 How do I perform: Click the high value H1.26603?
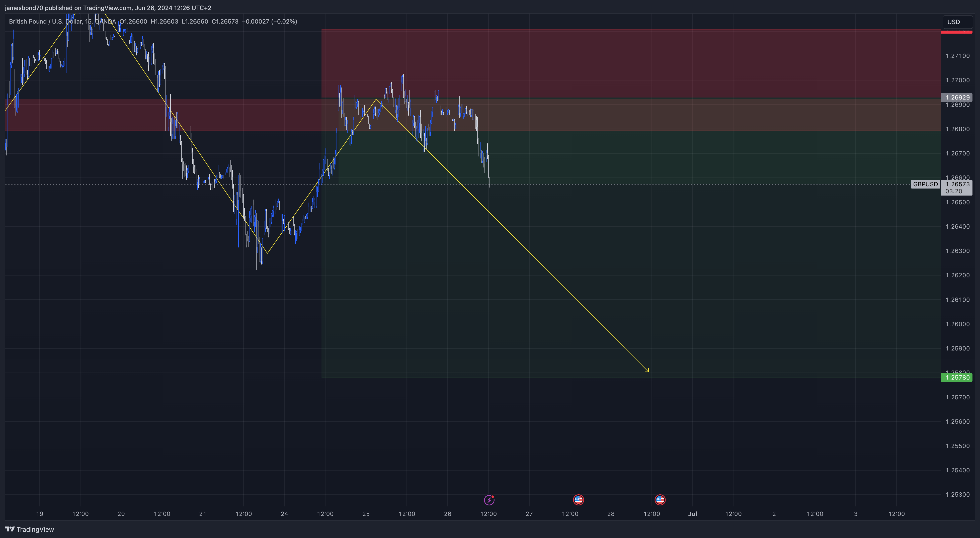coord(164,21)
